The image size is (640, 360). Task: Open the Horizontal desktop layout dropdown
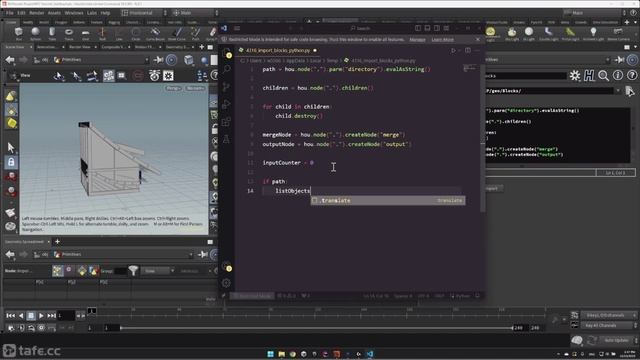coord(144,13)
